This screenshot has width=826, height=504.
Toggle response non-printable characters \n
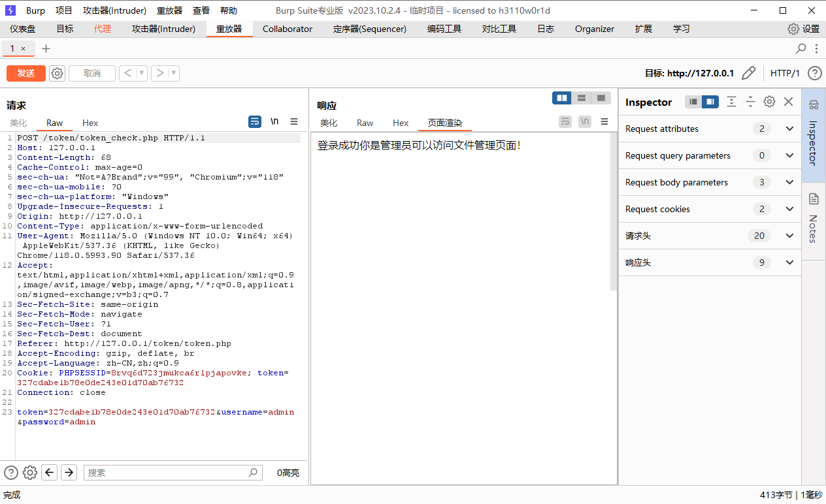(x=585, y=121)
